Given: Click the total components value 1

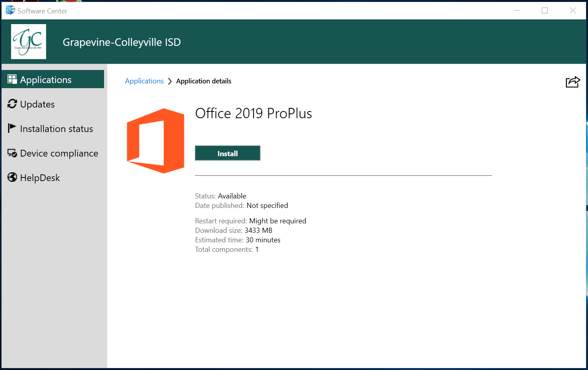Looking at the screenshot, I should pyautogui.click(x=257, y=249).
